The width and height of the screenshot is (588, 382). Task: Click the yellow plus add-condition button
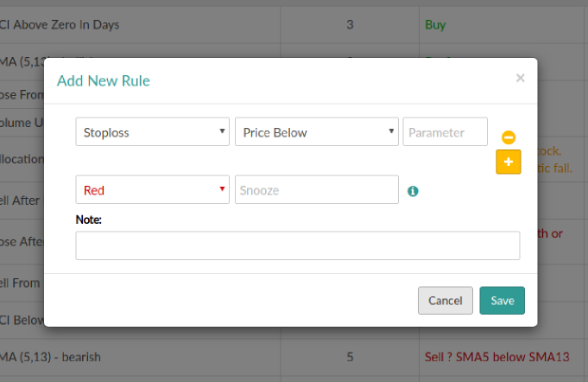(509, 162)
